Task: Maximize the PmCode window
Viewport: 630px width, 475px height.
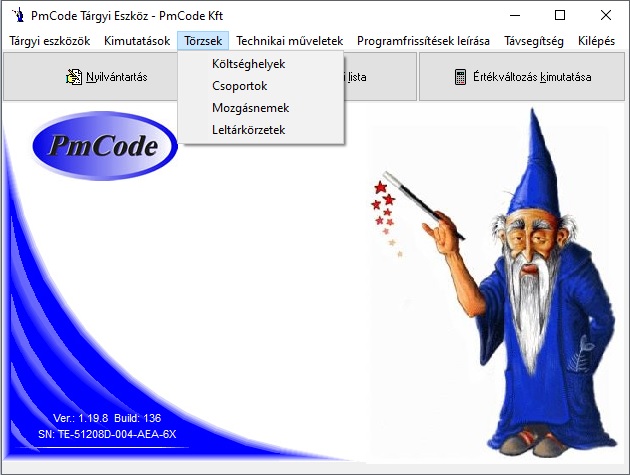Action: pyautogui.click(x=560, y=16)
